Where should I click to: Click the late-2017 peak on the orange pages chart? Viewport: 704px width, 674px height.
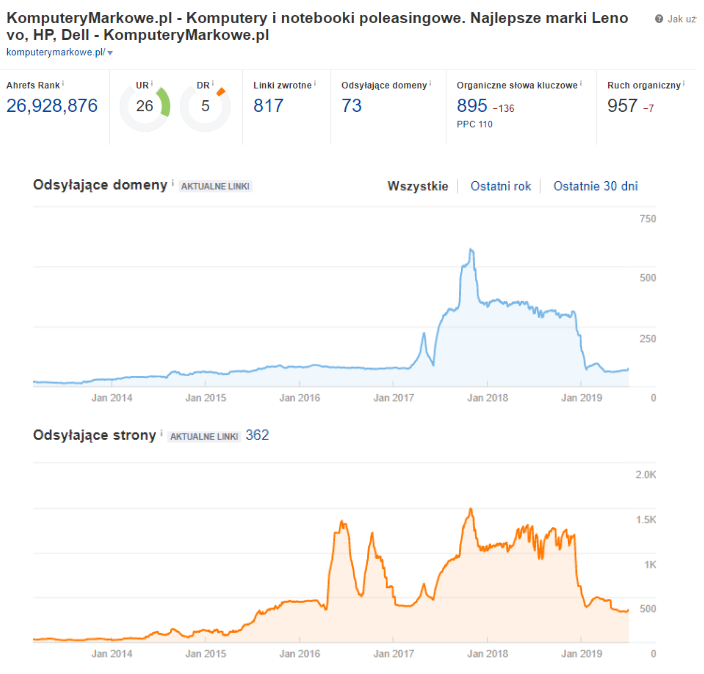[x=471, y=509]
